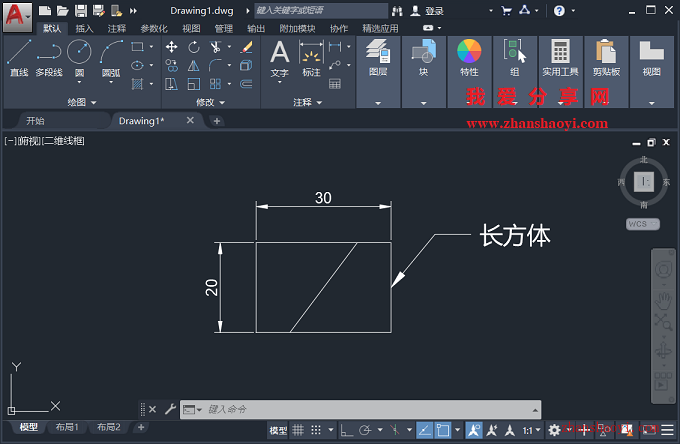Expand the Annotation (注释) panel
This screenshot has width=680, height=444.
coord(307,102)
